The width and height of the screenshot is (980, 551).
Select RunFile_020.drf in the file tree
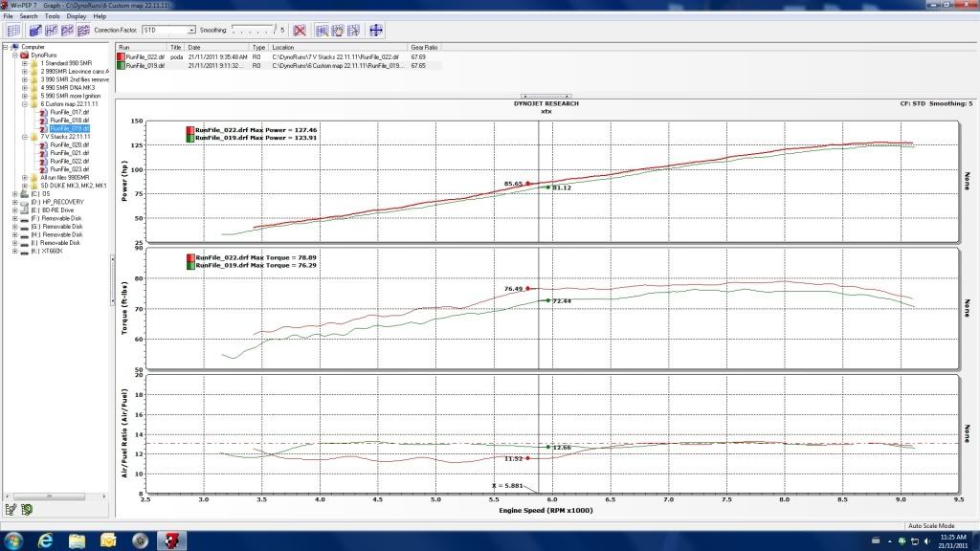[x=69, y=144]
